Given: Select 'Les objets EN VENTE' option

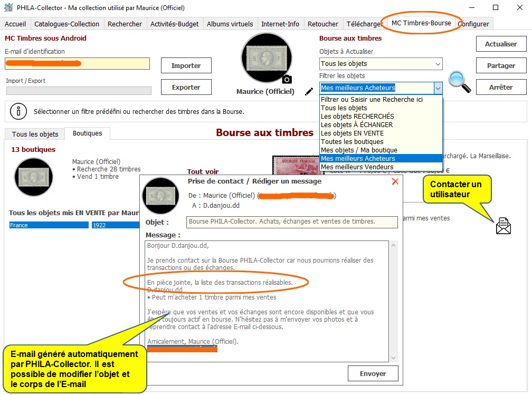Looking at the screenshot, I should click(381, 133).
